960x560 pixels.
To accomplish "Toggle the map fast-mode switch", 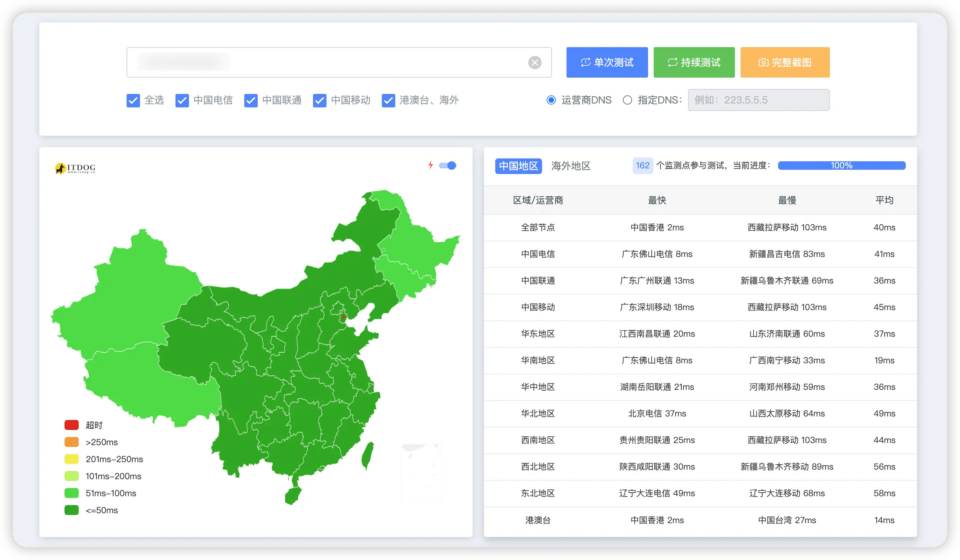I will pyautogui.click(x=448, y=165).
